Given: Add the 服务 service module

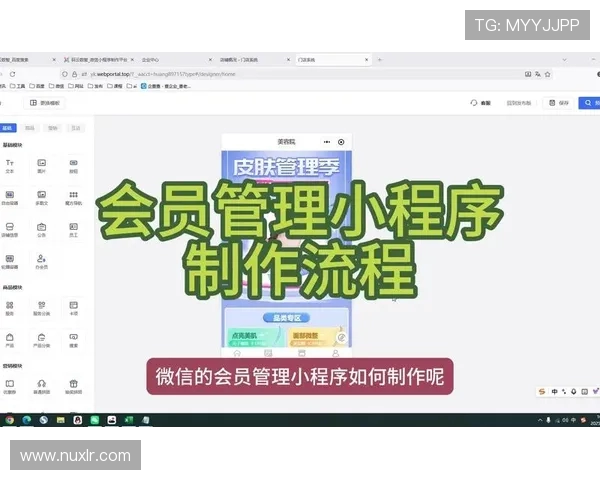Looking at the screenshot, I should 10,309.
